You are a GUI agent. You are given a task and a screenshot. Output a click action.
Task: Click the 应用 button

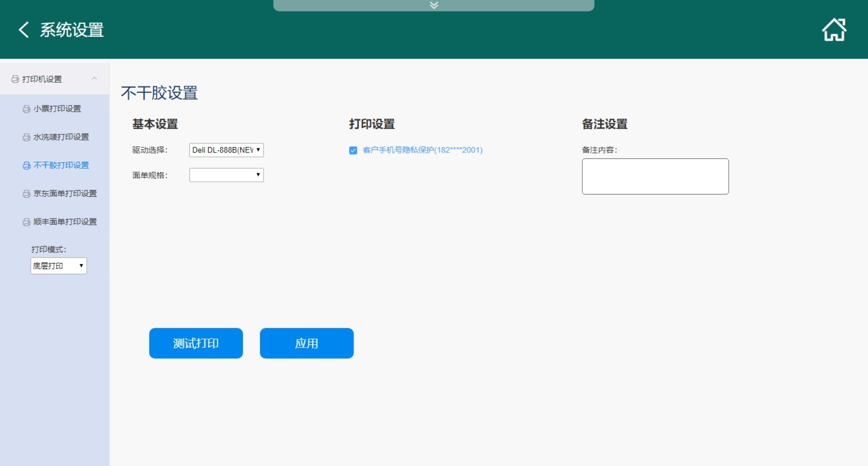pos(307,343)
